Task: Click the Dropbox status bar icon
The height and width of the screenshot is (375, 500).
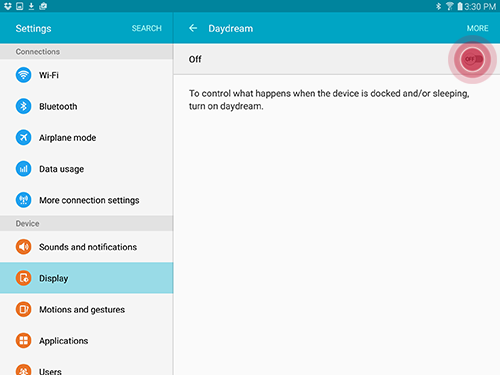Action: coord(8,6)
